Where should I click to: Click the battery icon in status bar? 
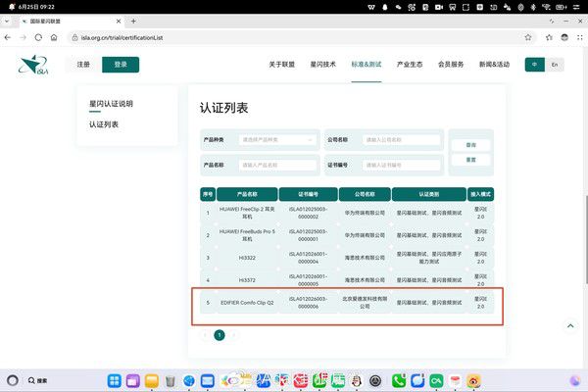point(562,7)
